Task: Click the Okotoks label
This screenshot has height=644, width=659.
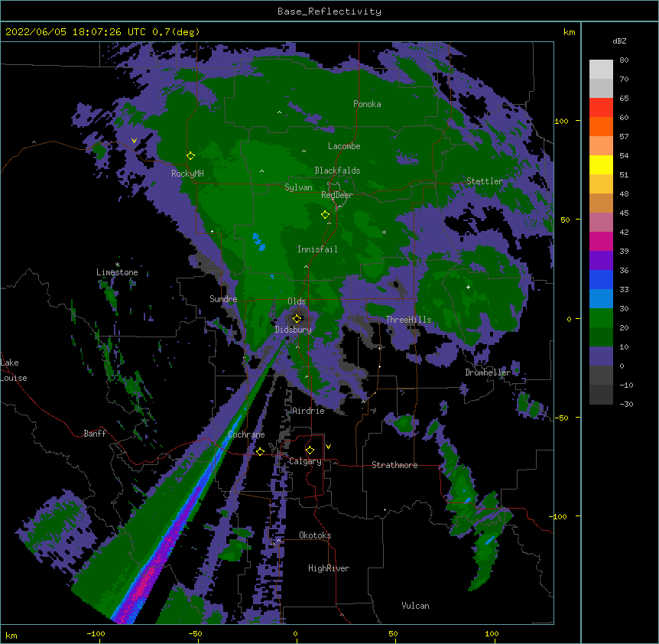Action: click(315, 535)
